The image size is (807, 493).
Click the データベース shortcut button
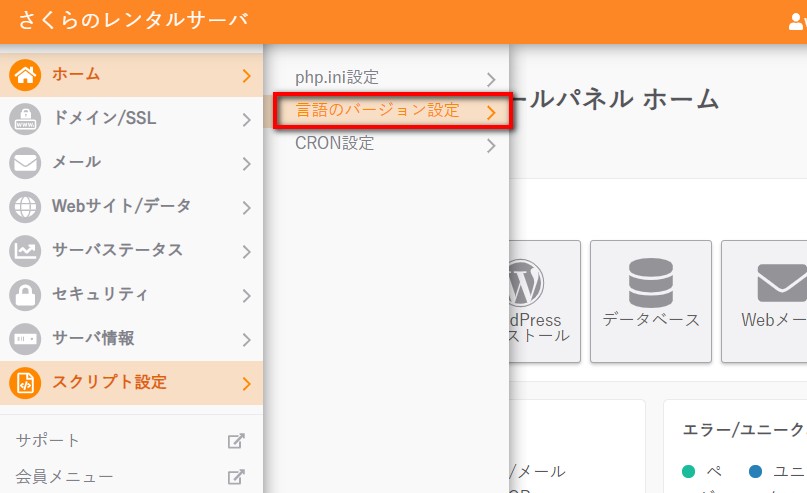tap(650, 300)
